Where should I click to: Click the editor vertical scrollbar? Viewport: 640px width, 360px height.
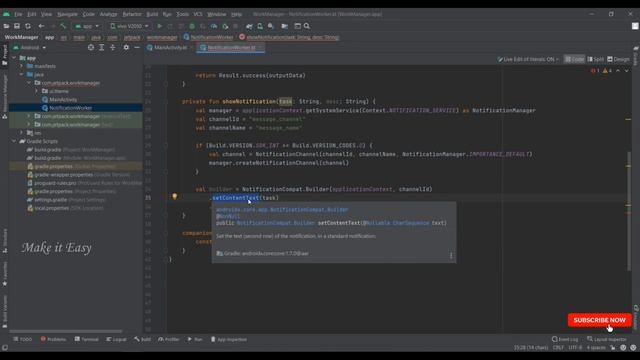pyautogui.click(x=628, y=210)
